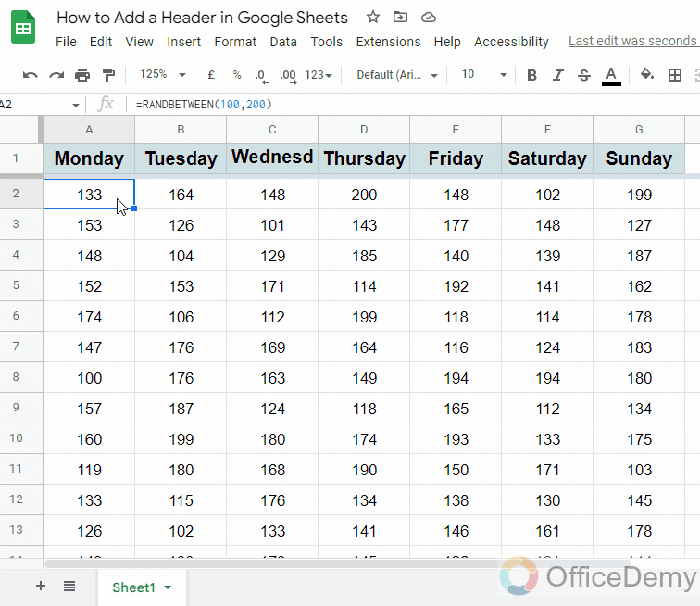Viewport: 700px width, 606px height.
Task: Select column G header
Action: (x=639, y=130)
